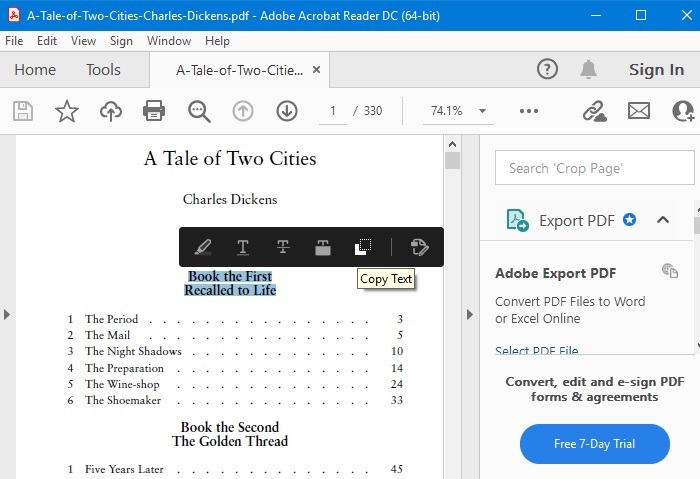This screenshot has height=479, width=700.
Task: Click the Free 7-Day Trial button
Action: (x=595, y=444)
